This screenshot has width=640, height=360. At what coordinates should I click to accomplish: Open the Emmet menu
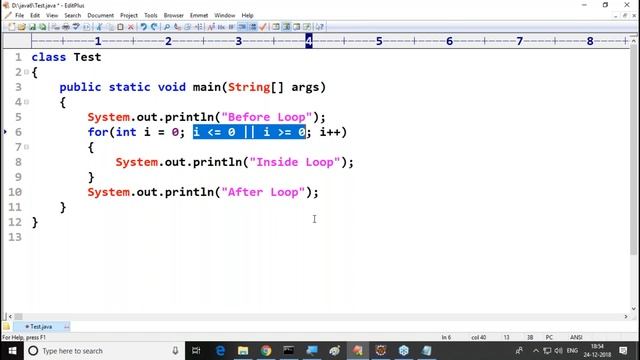199,16
